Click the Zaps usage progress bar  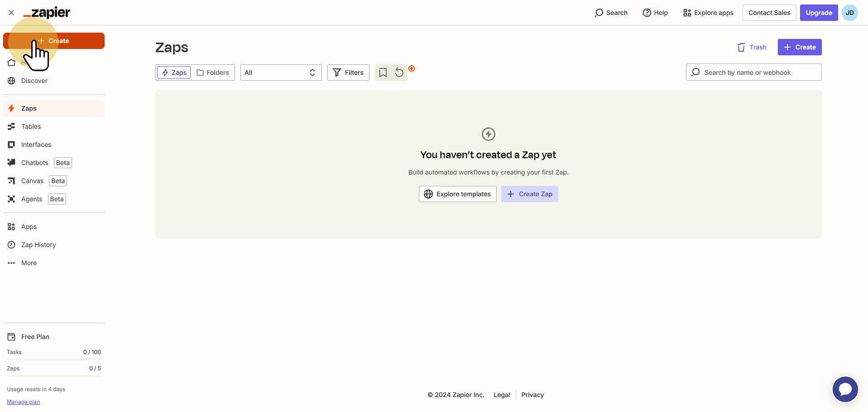click(x=54, y=376)
